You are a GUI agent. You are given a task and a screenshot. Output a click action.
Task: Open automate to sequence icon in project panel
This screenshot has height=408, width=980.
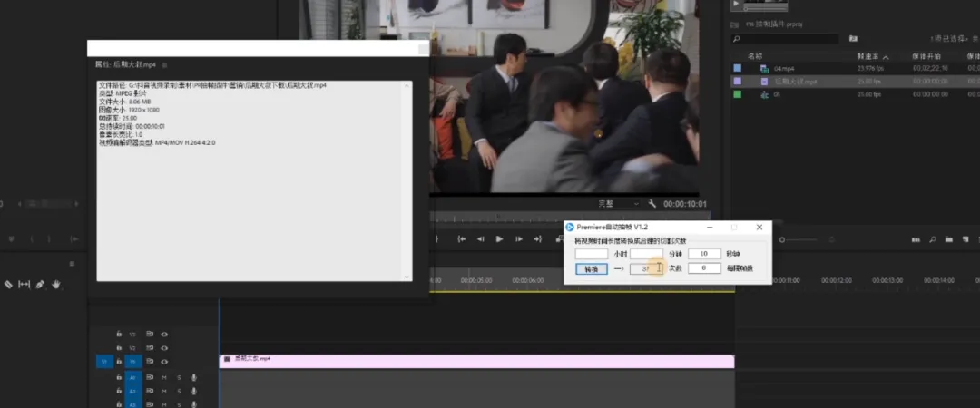[x=916, y=239]
